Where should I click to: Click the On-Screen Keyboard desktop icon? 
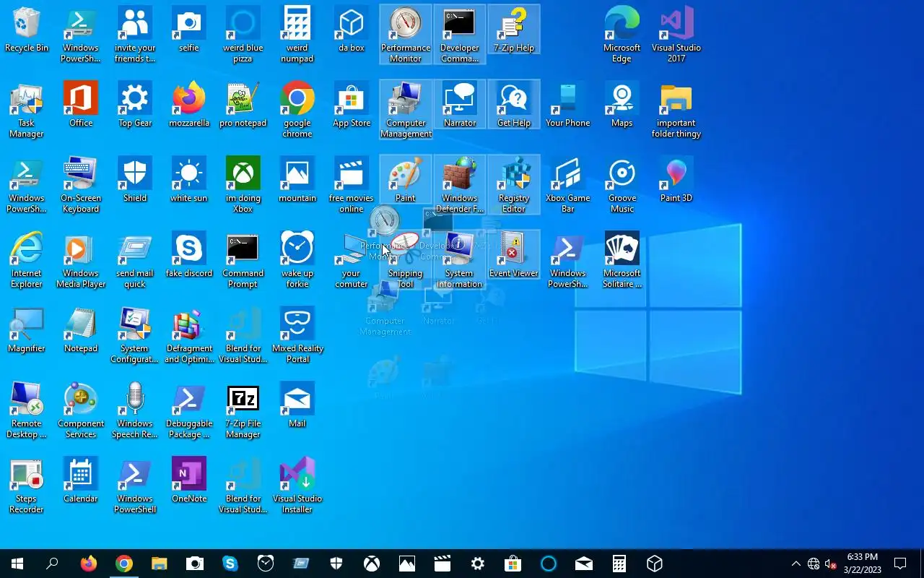(x=81, y=185)
